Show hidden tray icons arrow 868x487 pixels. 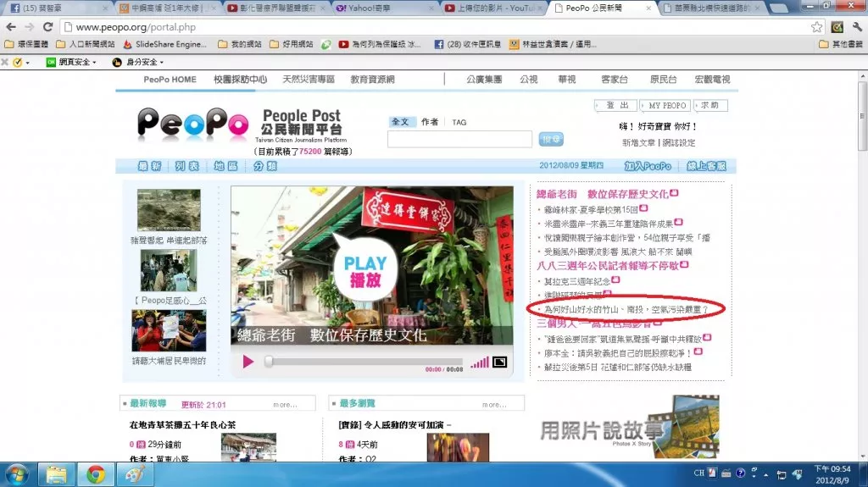[x=766, y=475]
